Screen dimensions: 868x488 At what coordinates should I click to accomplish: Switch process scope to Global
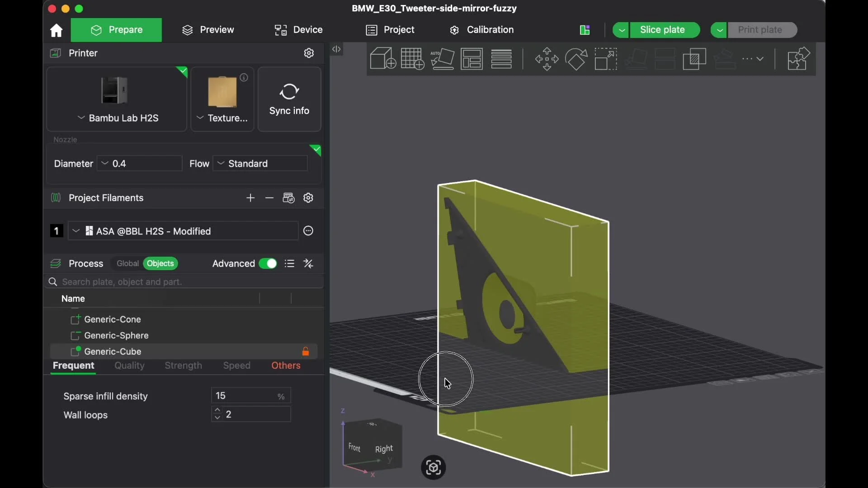[x=127, y=264]
